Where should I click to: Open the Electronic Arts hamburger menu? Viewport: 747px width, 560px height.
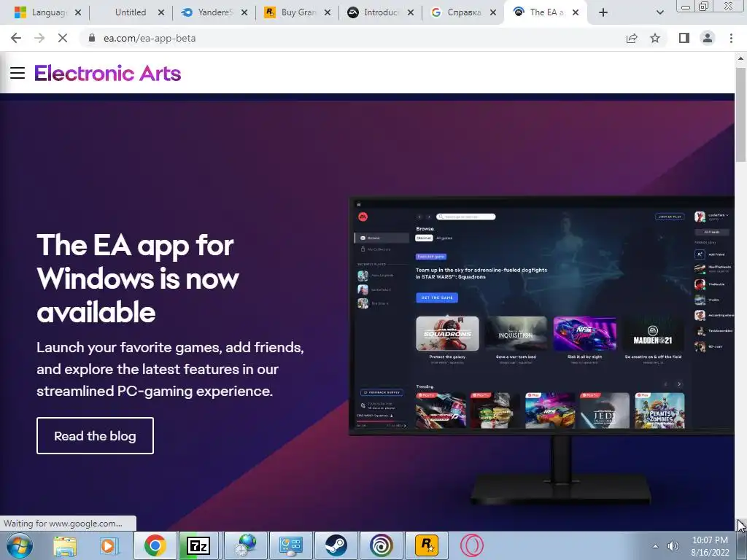tap(18, 73)
